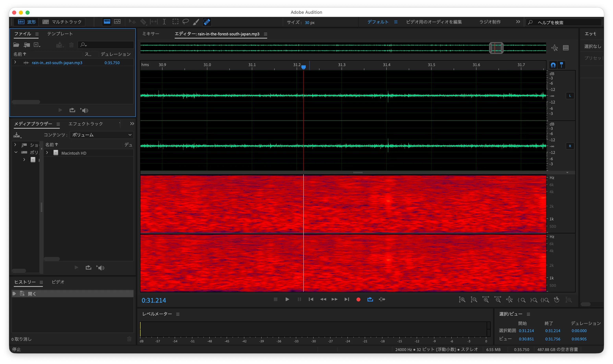Open the メディアブラウザー panel menu
Screen dimensions: 613x364
(58, 124)
